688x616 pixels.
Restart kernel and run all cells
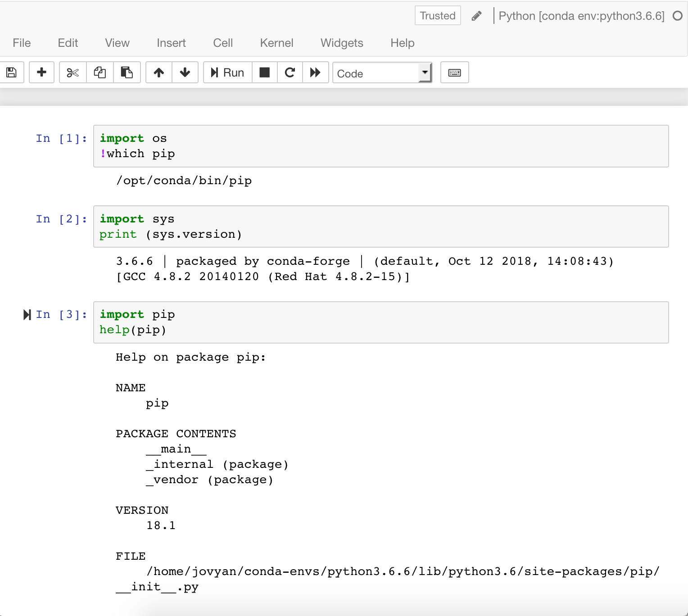pyautogui.click(x=315, y=72)
